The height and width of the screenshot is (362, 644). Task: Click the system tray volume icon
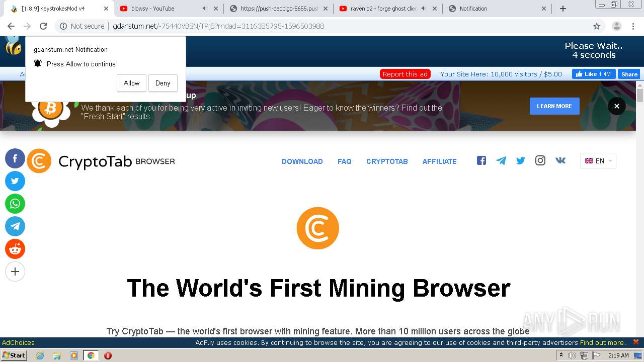(x=572, y=355)
